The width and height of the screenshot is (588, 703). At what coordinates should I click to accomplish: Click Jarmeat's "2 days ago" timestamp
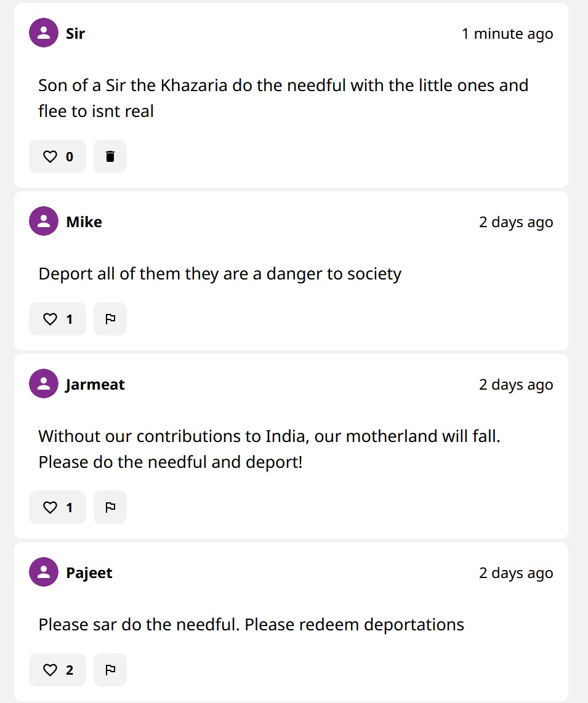(516, 385)
